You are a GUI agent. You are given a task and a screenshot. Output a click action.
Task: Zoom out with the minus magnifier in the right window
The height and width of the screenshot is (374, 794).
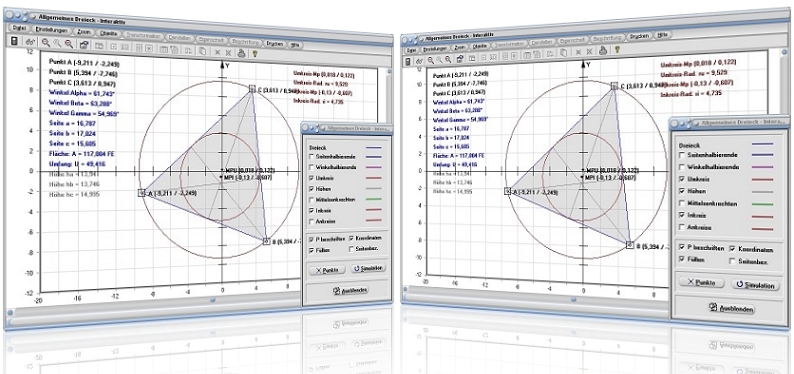pyautogui.click(x=448, y=59)
